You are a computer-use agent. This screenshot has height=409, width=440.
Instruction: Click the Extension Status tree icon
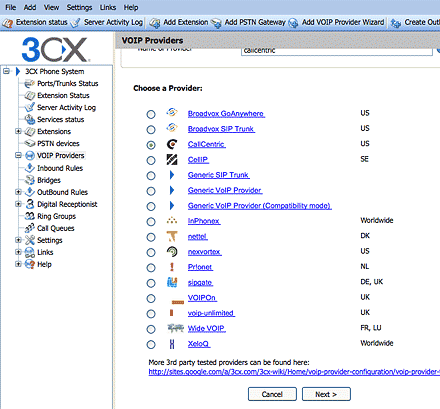(30, 95)
